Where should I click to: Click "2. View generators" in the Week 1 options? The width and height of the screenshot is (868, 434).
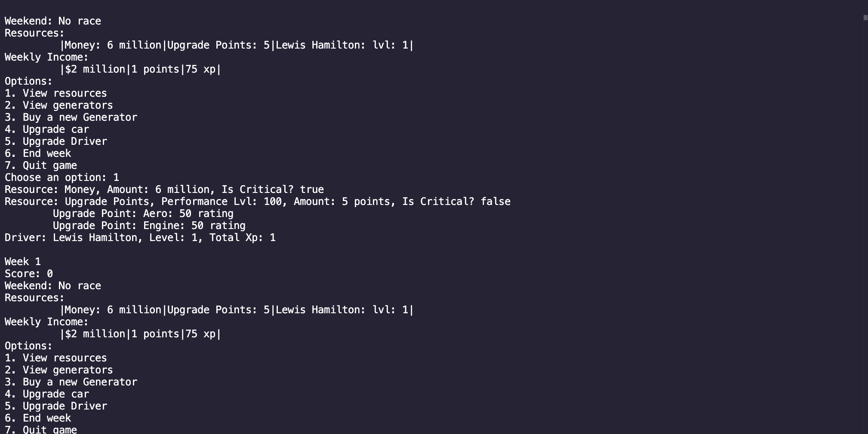[x=58, y=370]
